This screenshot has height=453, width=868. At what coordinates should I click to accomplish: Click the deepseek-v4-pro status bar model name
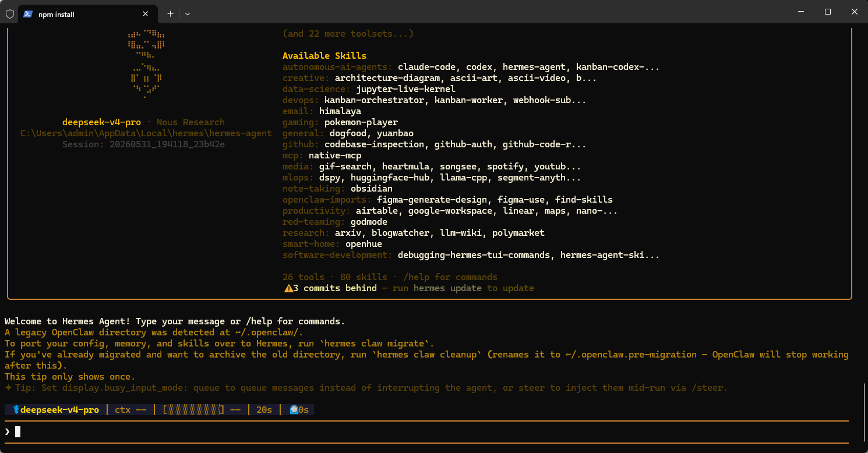[59, 410]
